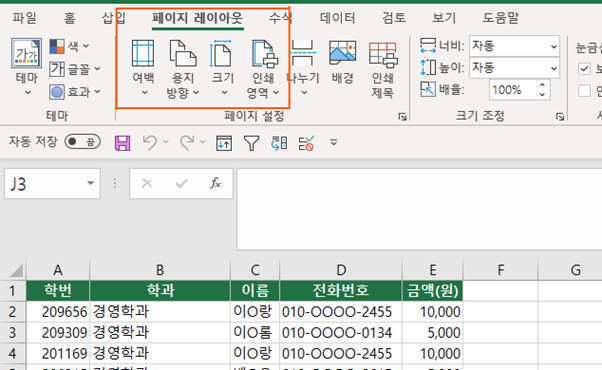602x370 pixels.
Task: Open the 색 theme colors menu
Action: pos(69,46)
